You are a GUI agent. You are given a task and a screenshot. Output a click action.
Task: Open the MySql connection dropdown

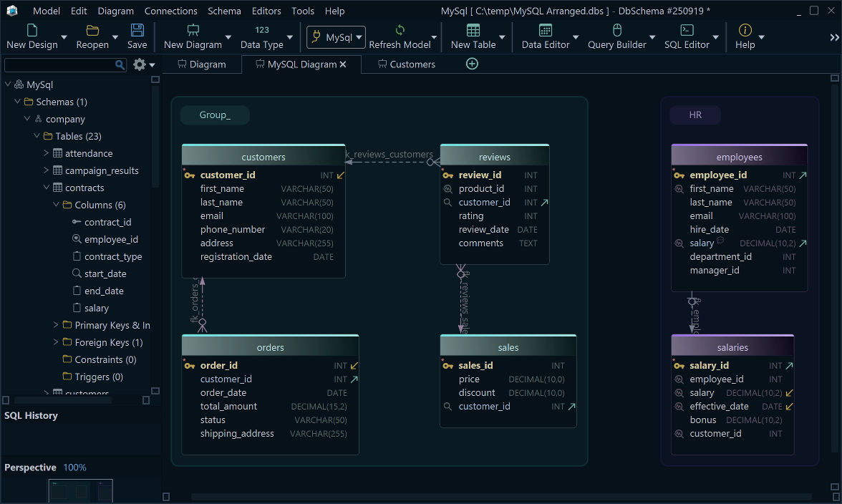pos(336,37)
